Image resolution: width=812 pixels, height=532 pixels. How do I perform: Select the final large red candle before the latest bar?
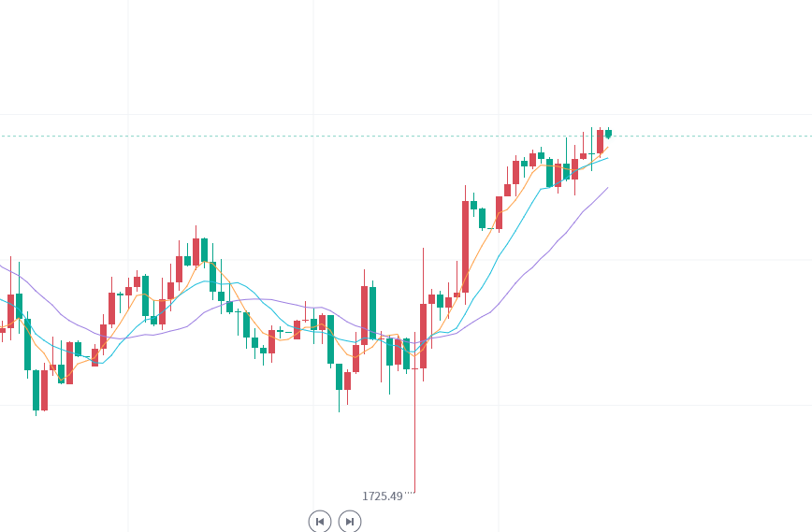[x=601, y=142]
